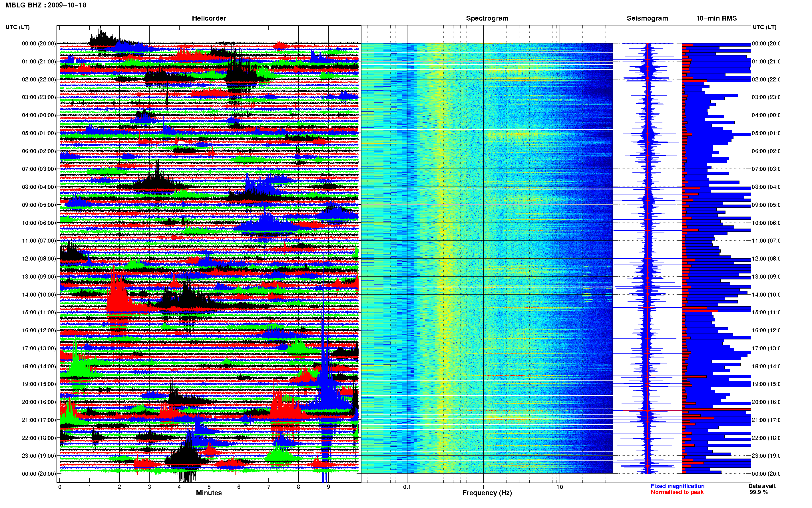The image size is (812, 508).
Task: Click the right 'UTC (LT)' axis label
Action: point(764,27)
